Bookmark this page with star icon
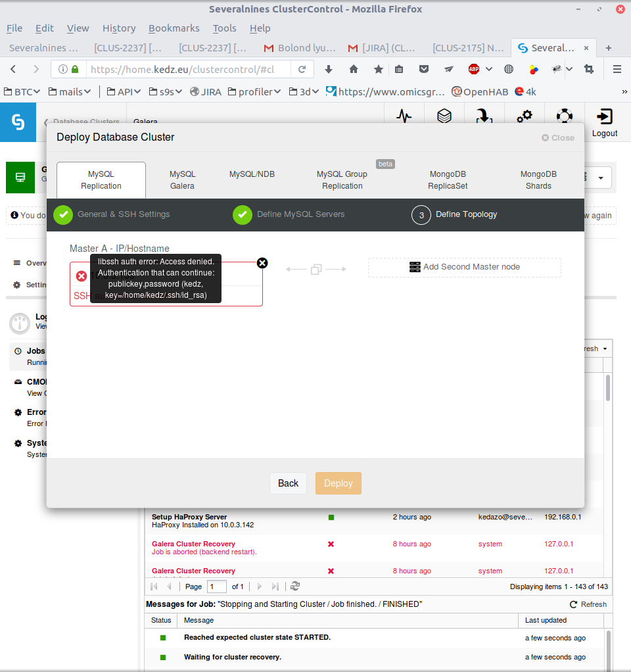This screenshot has height=672, width=631. 378,70
